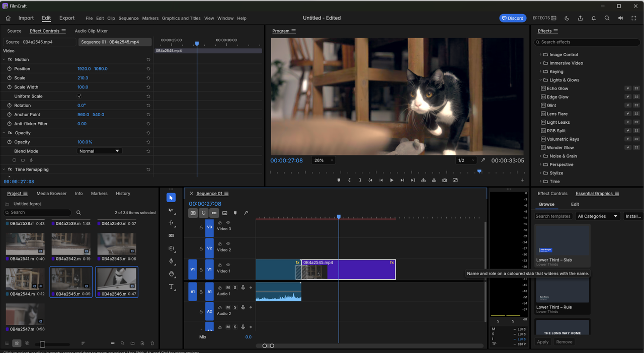This screenshot has height=353, width=644.
Task: Open the 1/2 playback resolution dropdown
Action: (466, 160)
